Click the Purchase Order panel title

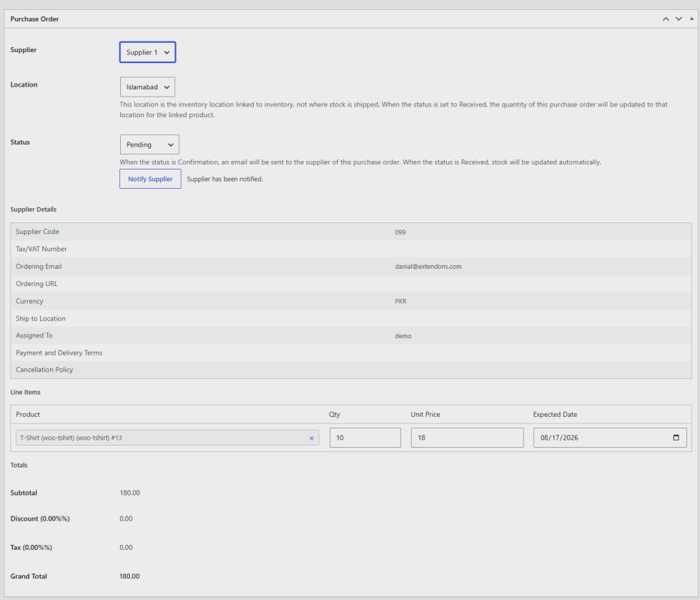[x=34, y=19]
